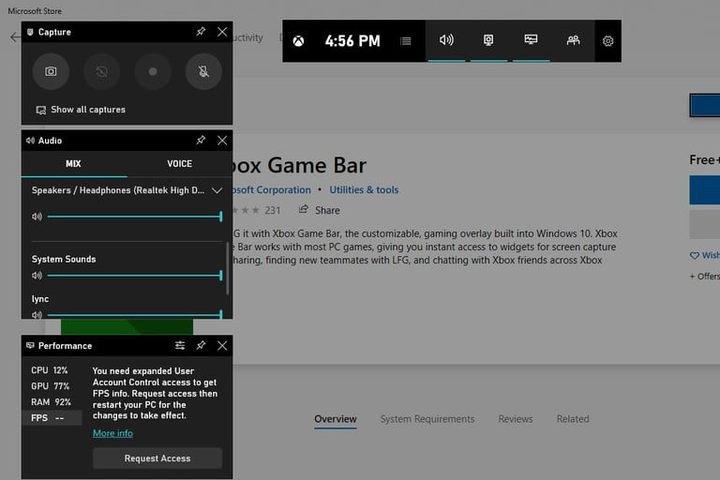The height and width of the screenshot is (480, 720).
Task: Pin the Performance widget
Action: (x=201, y=345)
